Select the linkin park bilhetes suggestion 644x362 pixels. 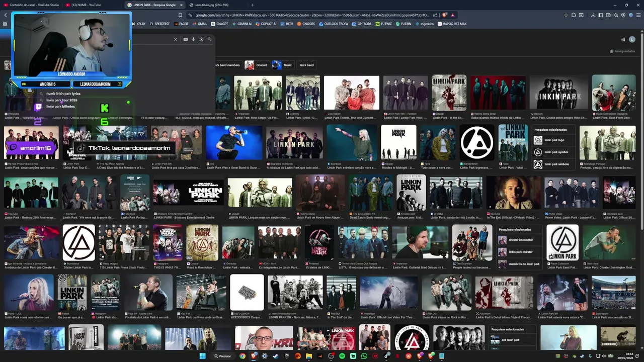click(60, 107)
